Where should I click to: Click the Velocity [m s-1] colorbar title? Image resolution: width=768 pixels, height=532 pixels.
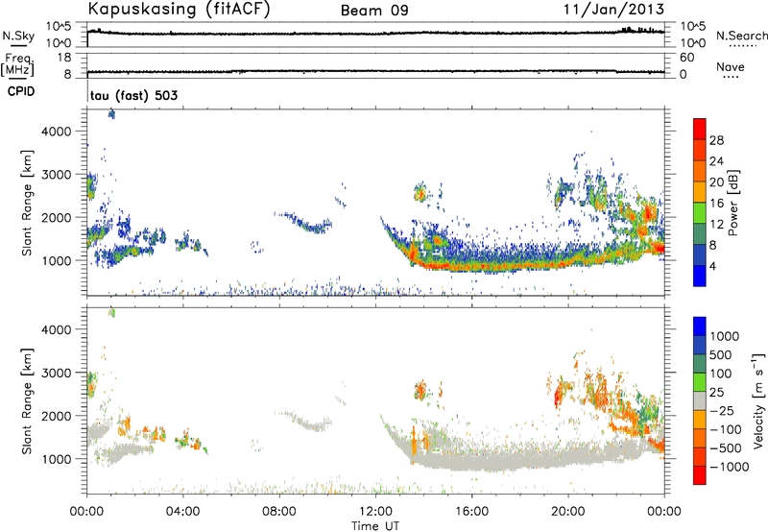758,400
